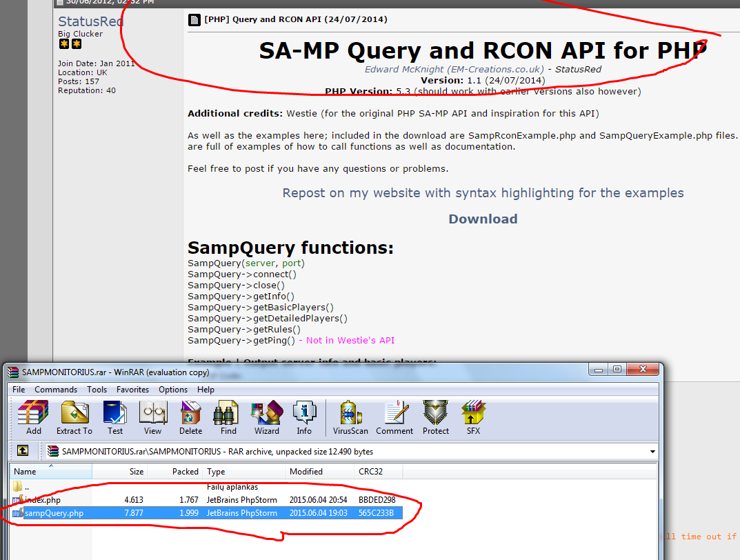Click the parent folder '..' entry
Screen dimensions: 740x560
[x=21, y=487]
